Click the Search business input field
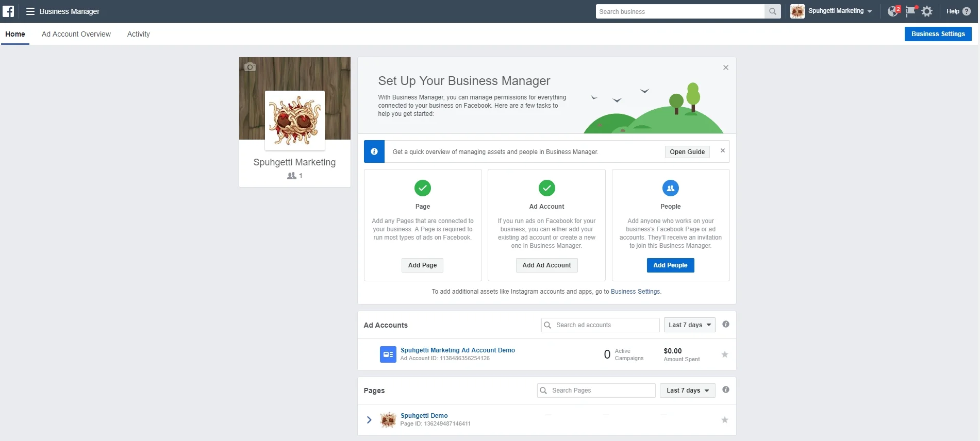 [680, 11]
